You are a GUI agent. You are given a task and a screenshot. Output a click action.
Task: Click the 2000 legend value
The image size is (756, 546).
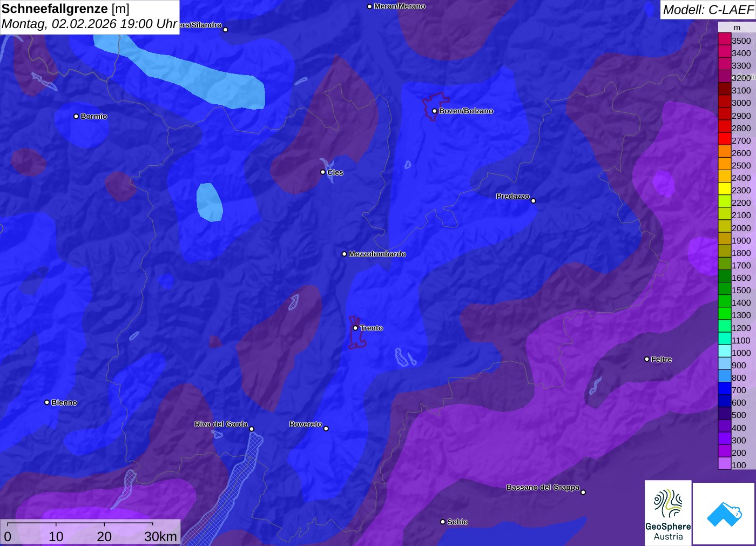click(741, 228)
